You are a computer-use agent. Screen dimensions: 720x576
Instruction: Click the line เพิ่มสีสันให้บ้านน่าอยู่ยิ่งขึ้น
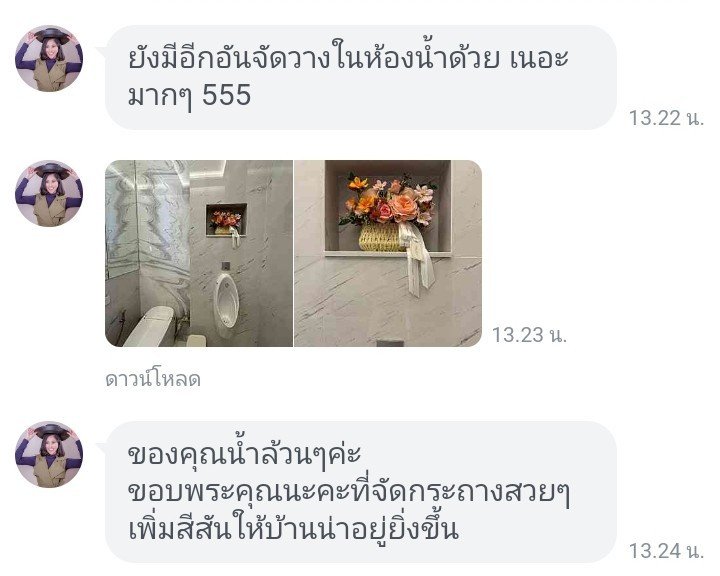point(293,528)
